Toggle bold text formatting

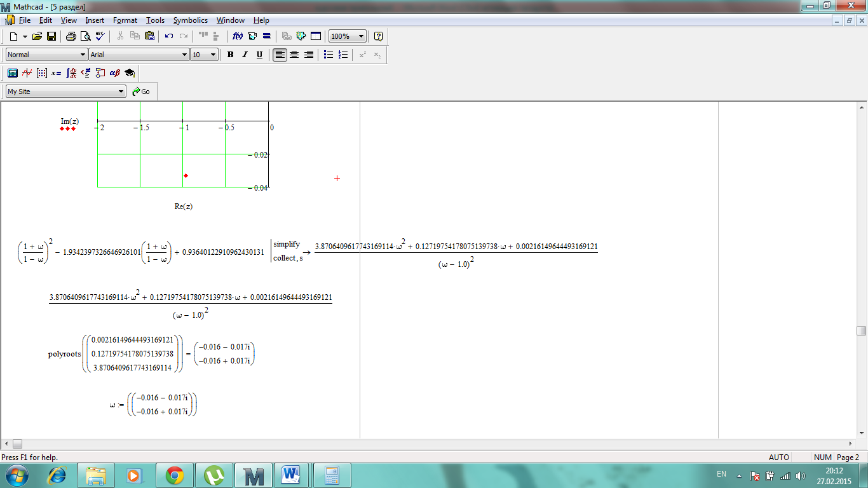point(231,55)
